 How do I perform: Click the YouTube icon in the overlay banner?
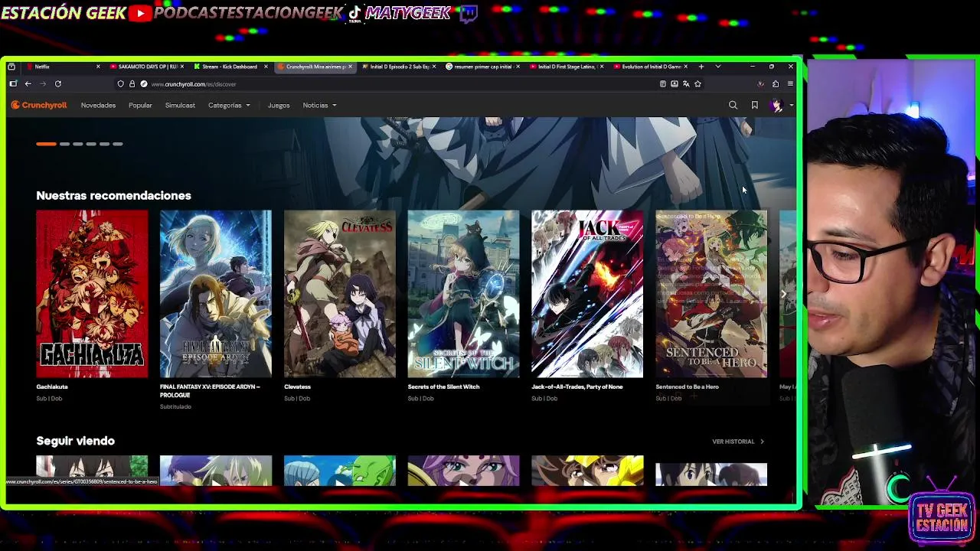pos(139,13)
